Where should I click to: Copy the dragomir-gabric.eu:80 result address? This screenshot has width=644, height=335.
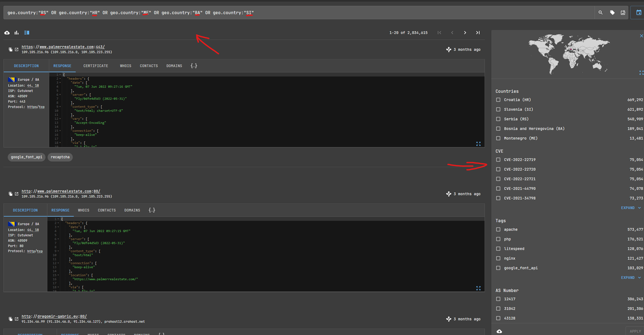(x=10, y=319)
